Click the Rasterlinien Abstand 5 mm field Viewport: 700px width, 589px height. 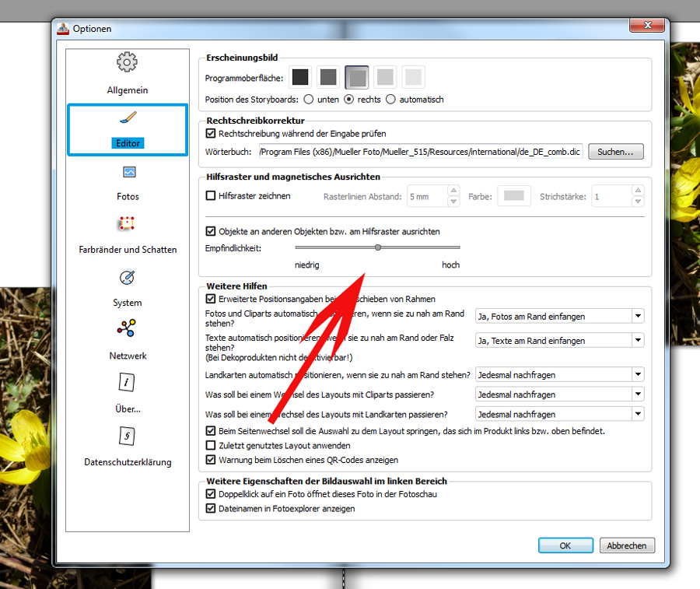pyautogui.click(x=427, y=197)
